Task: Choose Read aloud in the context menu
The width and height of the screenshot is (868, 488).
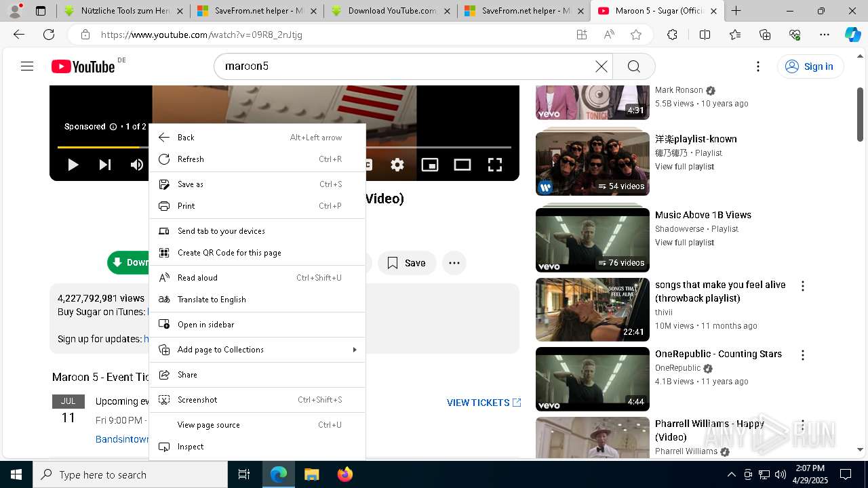Action: click(257, 278)
